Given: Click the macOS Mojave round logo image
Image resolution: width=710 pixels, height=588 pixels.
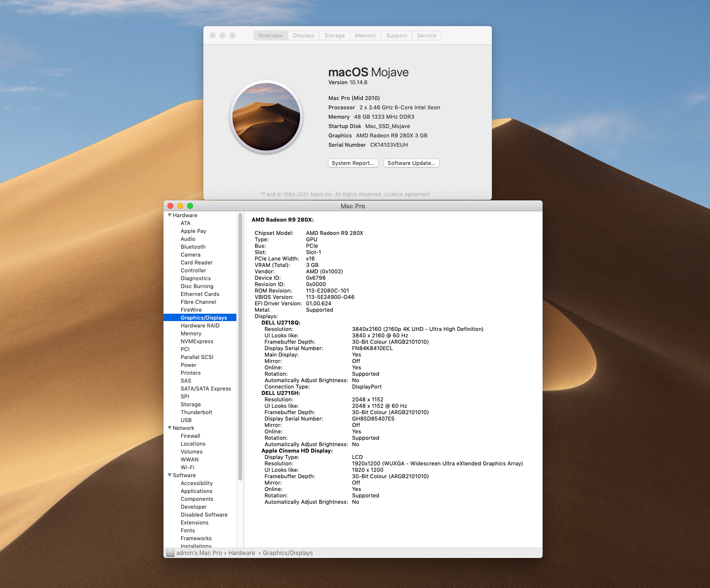Looking at the screenshot, I should coord(266,117).
